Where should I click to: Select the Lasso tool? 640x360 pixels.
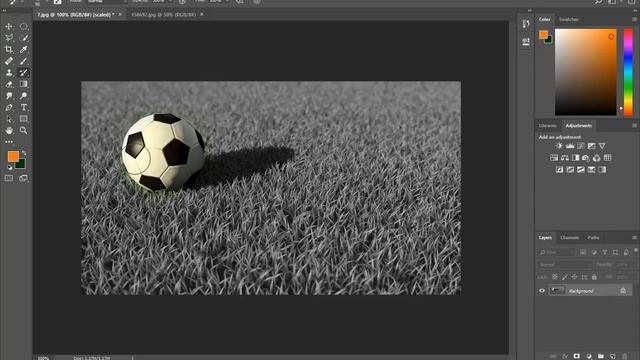point(9,38)
